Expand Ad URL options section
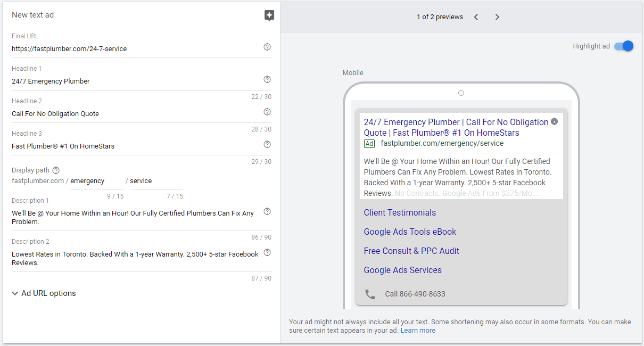 point(44,293)
